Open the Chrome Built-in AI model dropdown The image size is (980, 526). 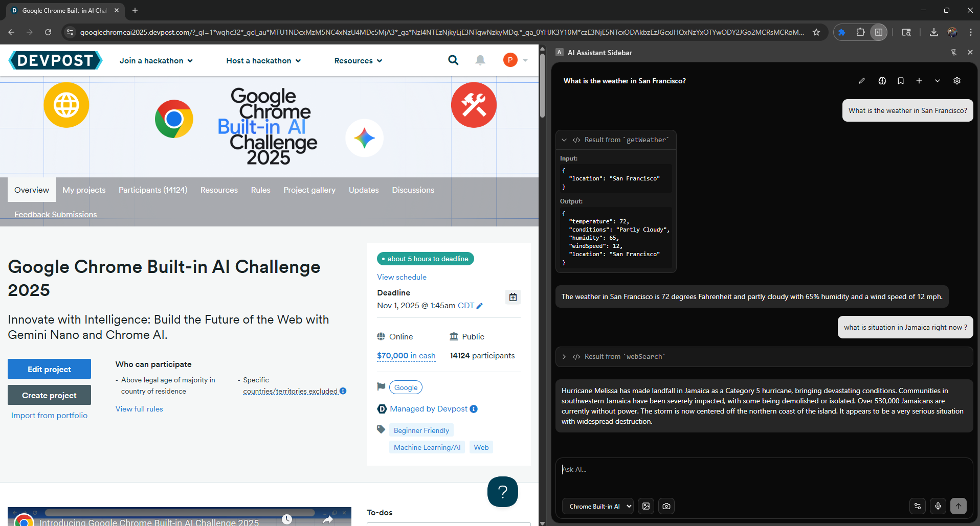coord(598,506)
